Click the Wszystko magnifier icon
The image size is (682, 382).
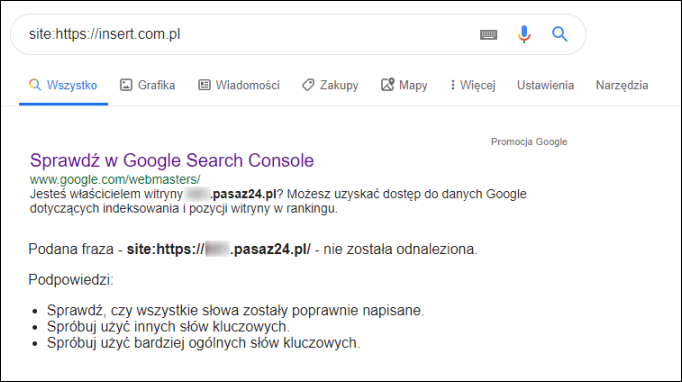(x=35, y=84)
